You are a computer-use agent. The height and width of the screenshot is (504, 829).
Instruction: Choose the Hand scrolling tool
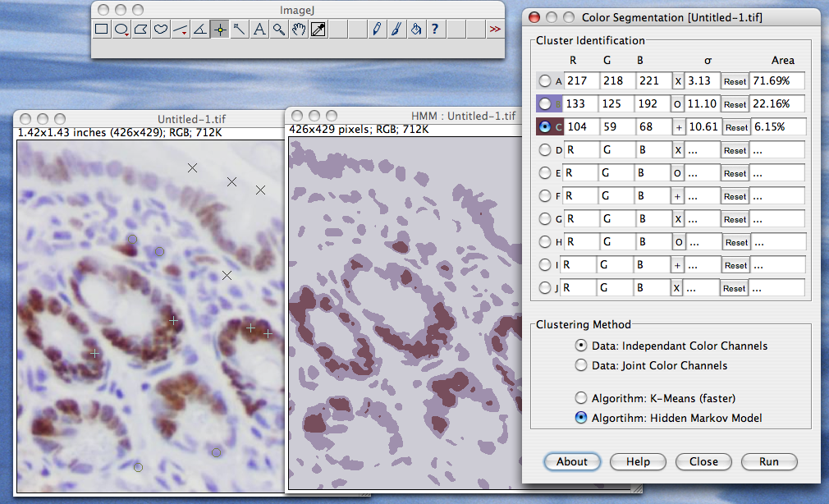(298, 30)
